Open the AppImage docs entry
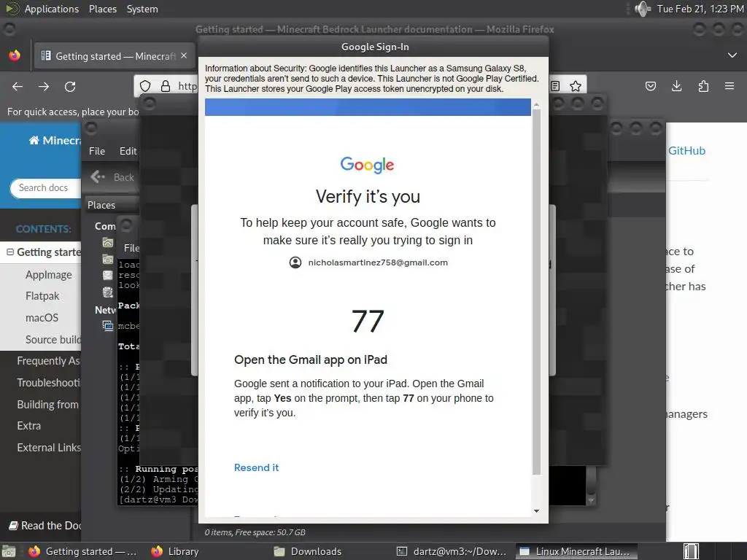This screenshot has height=560, width=747. pyautogui.click(x=49, y=275)
